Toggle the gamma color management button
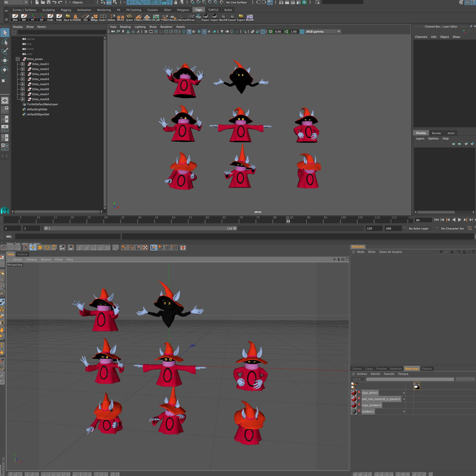Image resolution: width=476 pixels, height=476 pixels. click(x=302, y=32)
